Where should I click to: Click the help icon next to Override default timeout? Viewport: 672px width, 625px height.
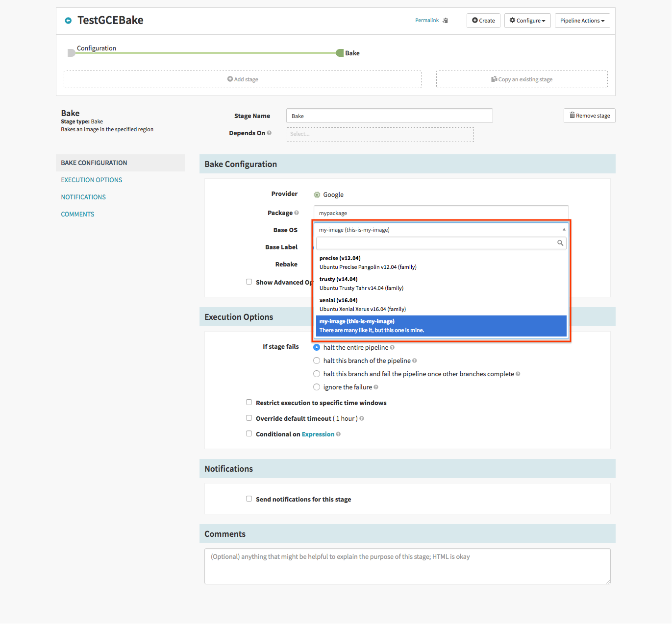pos(362,418)
